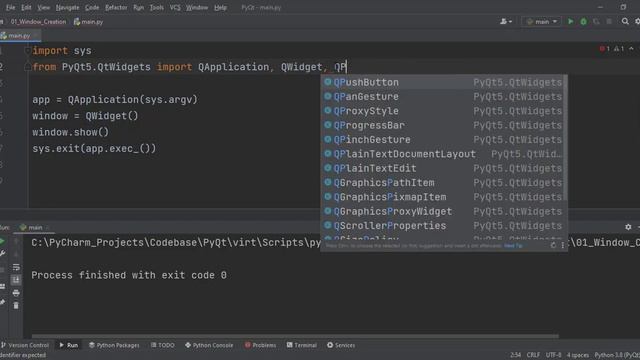Open the File menu
Image resolution: width=640 pixels, height=360 pixels.
[10, 7]
